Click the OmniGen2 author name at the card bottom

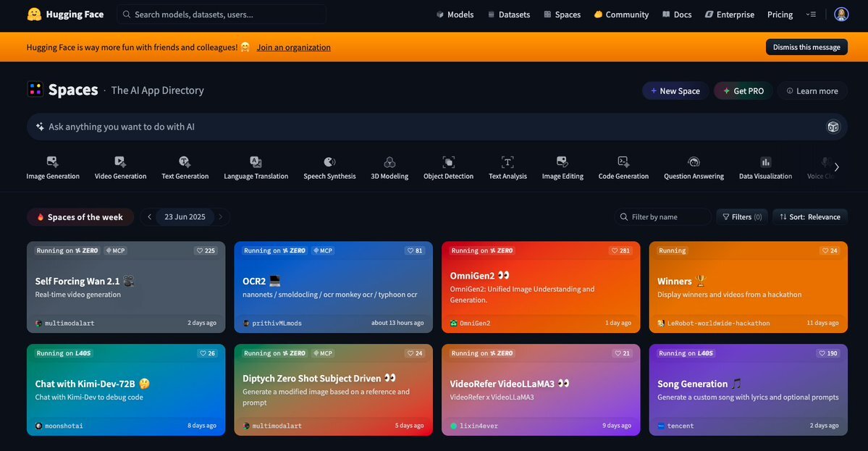click(x=475, y=323)
